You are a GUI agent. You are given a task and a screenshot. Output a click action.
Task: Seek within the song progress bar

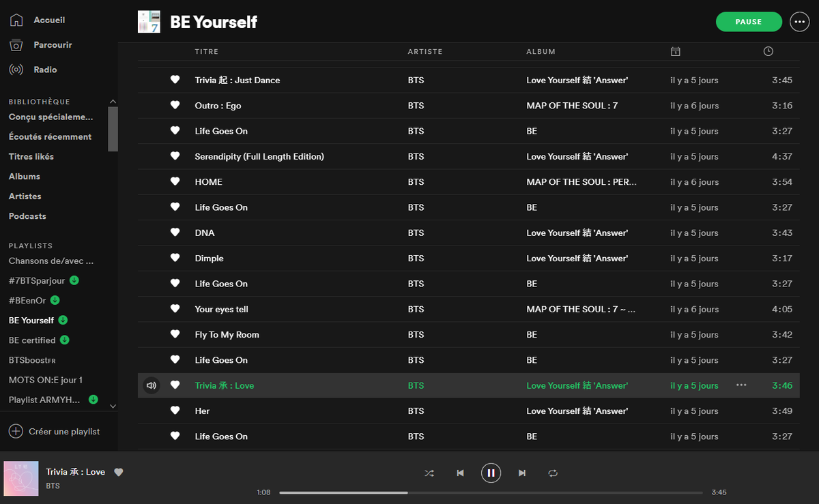click(x=491, y=492)
